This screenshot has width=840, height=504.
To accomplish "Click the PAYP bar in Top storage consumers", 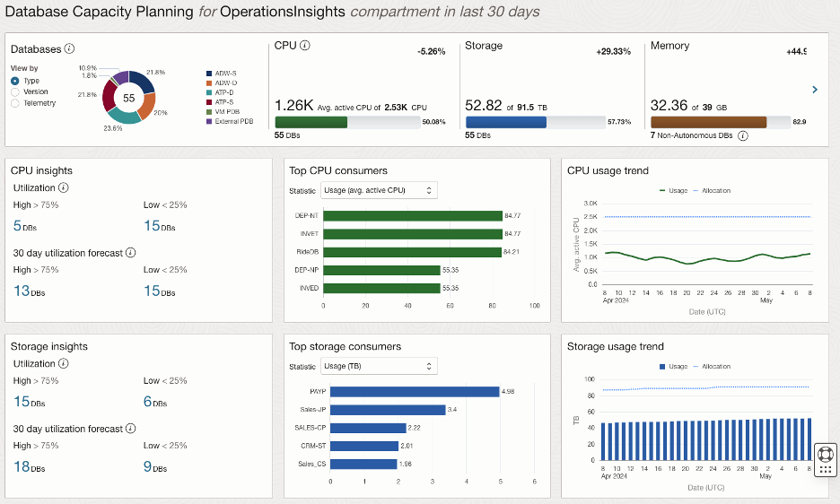I will coord(415,392).
